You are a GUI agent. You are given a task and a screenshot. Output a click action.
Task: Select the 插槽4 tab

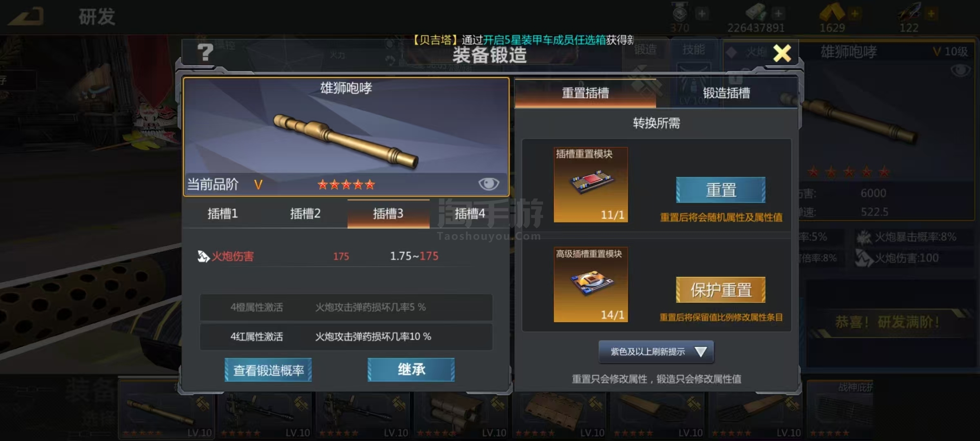tap(470, 214)
